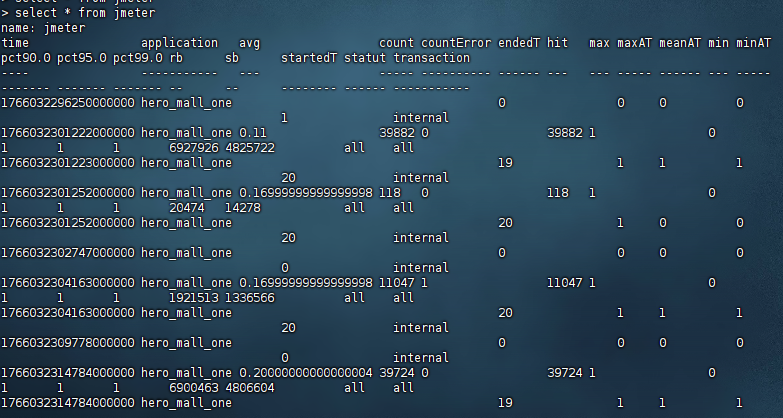Screen dimensions: 783x418
Task: Click the 'name: jmeter' result label
Action: click(x=43, y=28)
